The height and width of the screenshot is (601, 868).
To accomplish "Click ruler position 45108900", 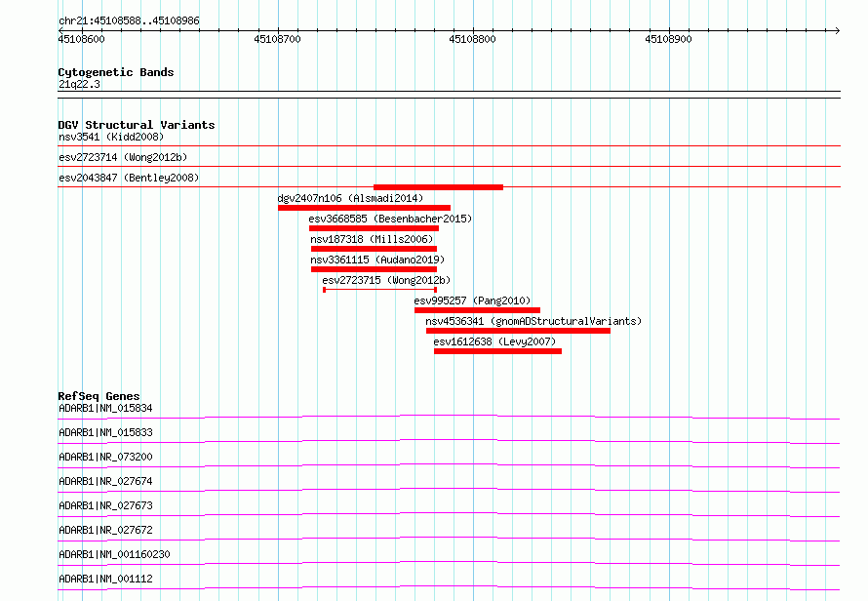I will [668, 39].
